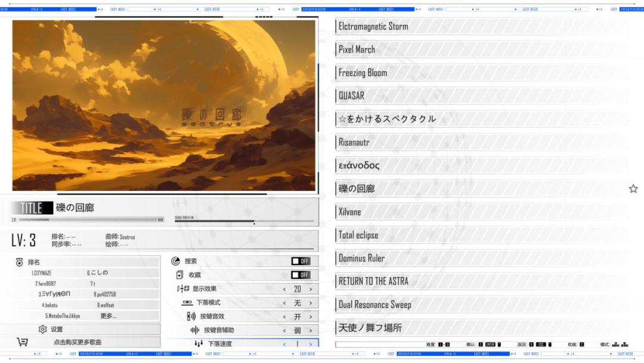Select song ☆をかけるスペクタクル
The image size is (644, 363).
click(481, 119)
